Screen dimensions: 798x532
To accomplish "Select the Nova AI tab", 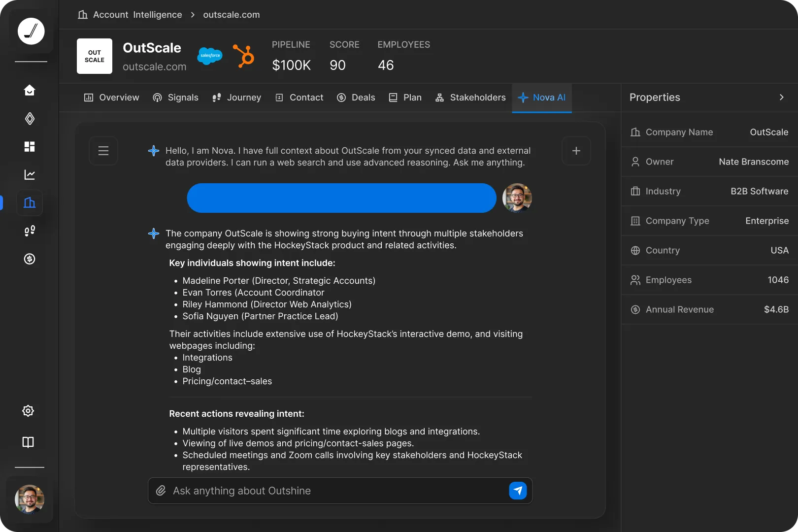I will [542, 98].
